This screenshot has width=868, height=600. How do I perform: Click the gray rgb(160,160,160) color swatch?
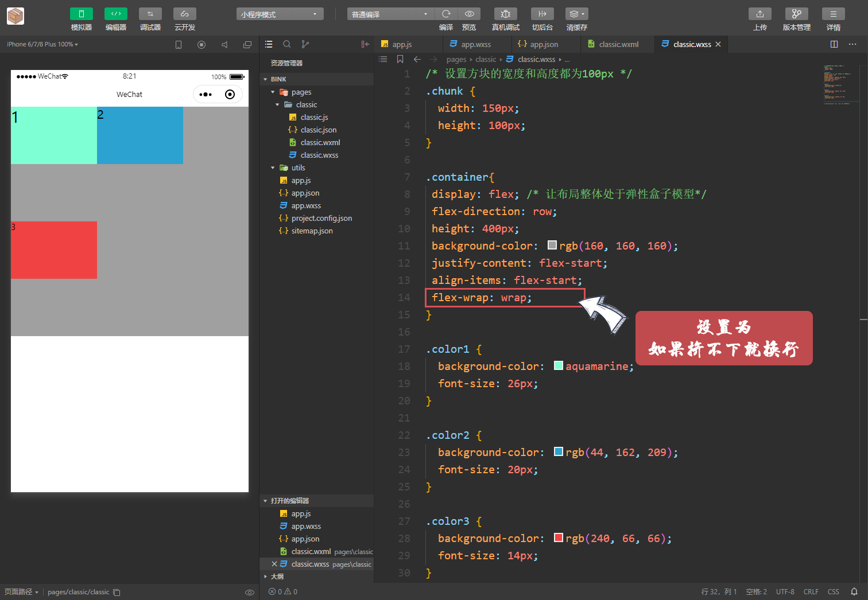[552, 245]
